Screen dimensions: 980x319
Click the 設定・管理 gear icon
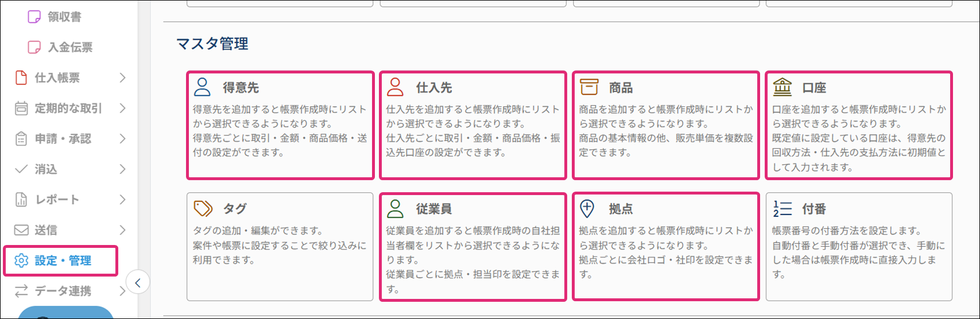[x=21, y=260]
